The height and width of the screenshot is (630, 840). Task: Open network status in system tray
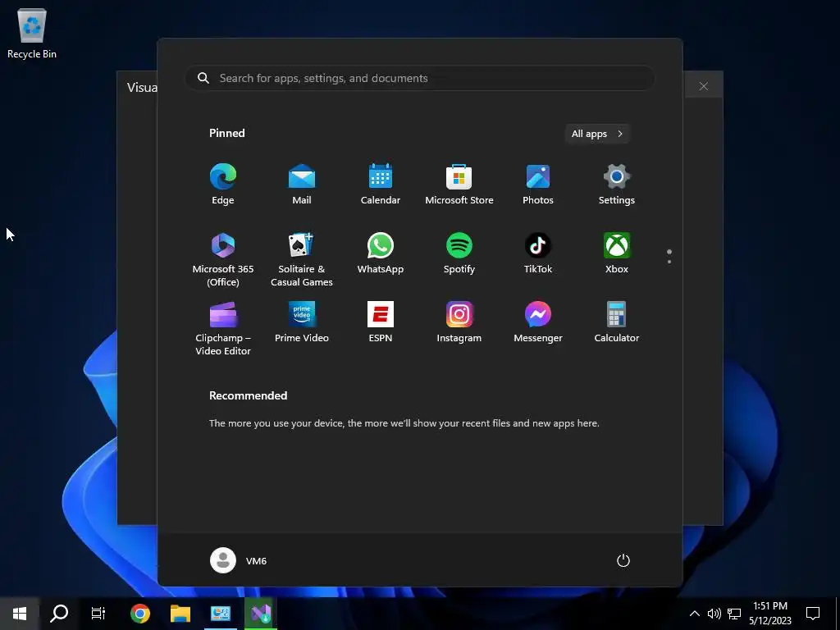point(734,614)
